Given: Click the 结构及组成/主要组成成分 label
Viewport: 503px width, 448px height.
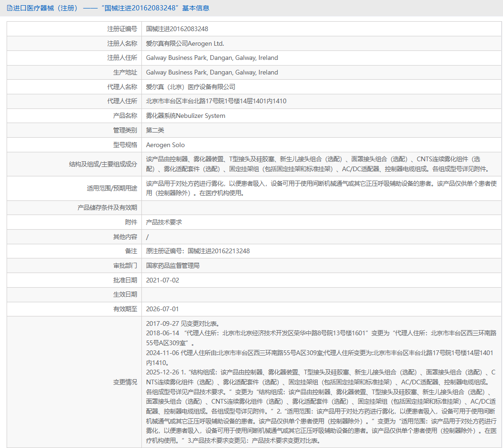Looking at the screenshot, I should [103, 164].
